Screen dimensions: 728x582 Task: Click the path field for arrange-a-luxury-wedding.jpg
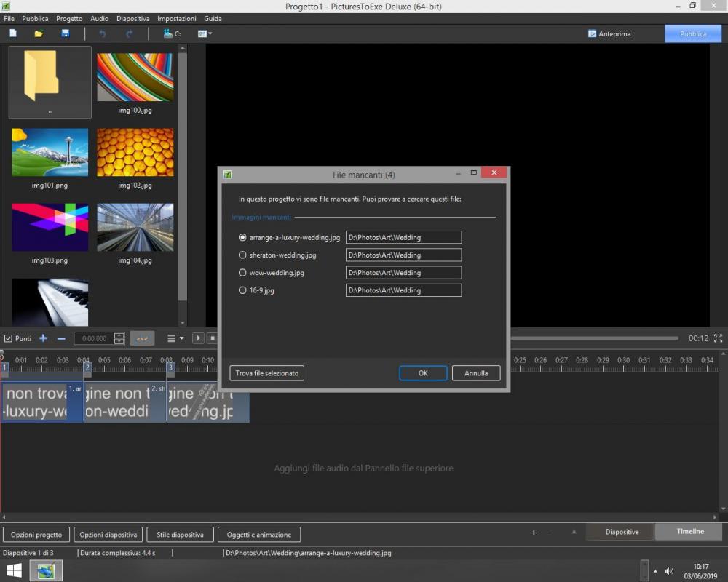tap(403, 237)
